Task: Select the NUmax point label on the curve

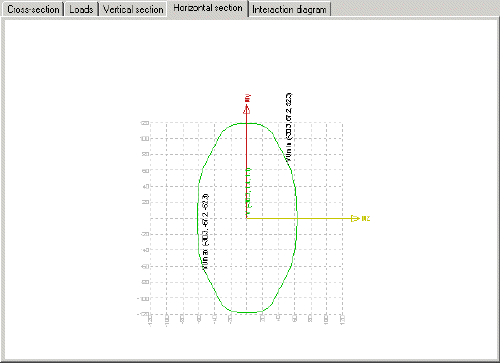Action: click(206, 231)
